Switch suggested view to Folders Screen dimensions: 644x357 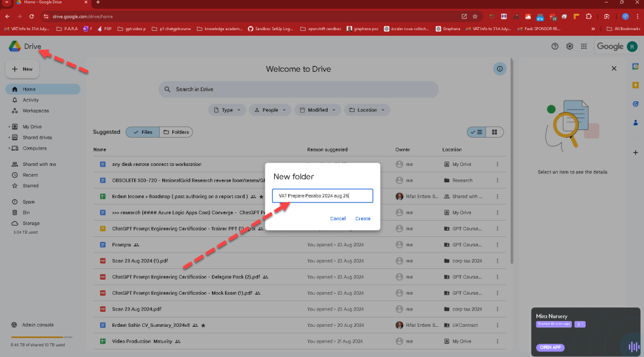point(176,132)
